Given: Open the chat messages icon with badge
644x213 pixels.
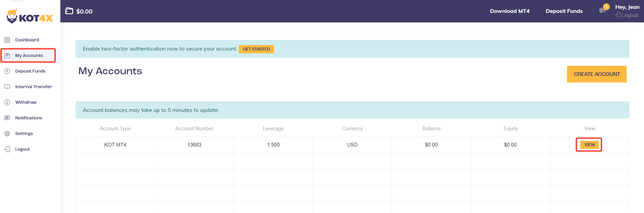Looking at the screenshot, I should pos(603,11).
